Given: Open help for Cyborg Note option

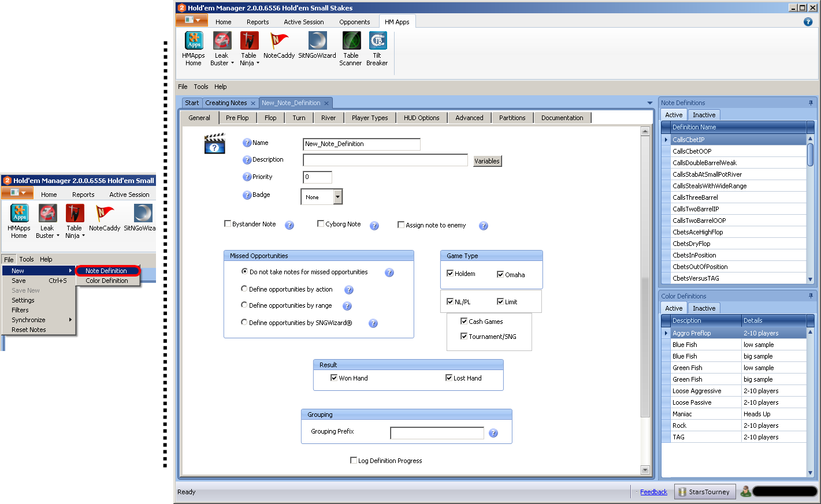Looking at the screenshot, I should click(374, 226).
